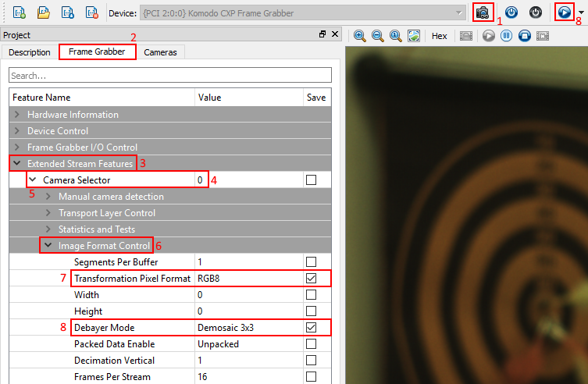This screenshot has width=588, height=384.
Task: Uncheck Save for Transformation Pixel Format
Action: pos(312,279)
